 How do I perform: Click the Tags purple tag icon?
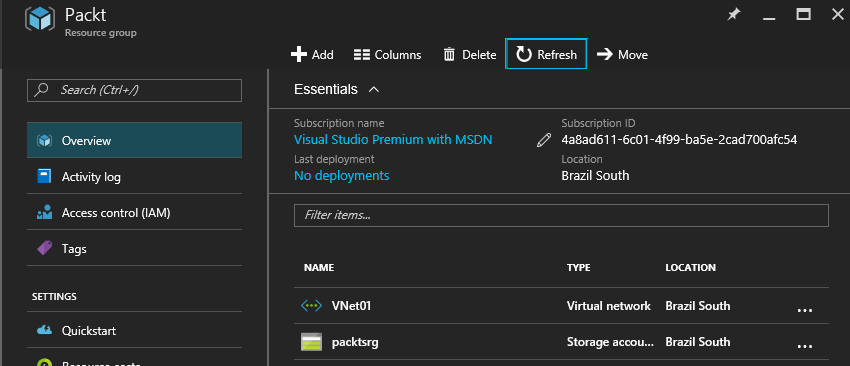click(44, 249)
